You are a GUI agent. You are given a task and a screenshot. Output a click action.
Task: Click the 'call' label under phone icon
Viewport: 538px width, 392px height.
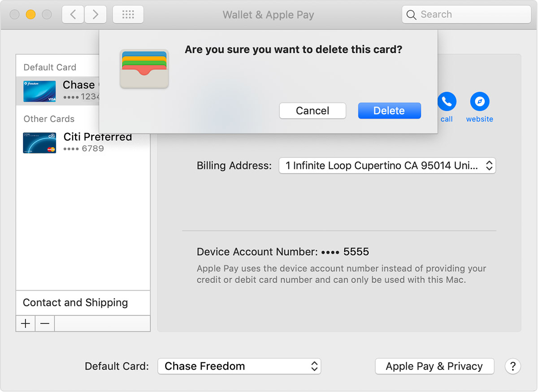(x=447, y=119)
